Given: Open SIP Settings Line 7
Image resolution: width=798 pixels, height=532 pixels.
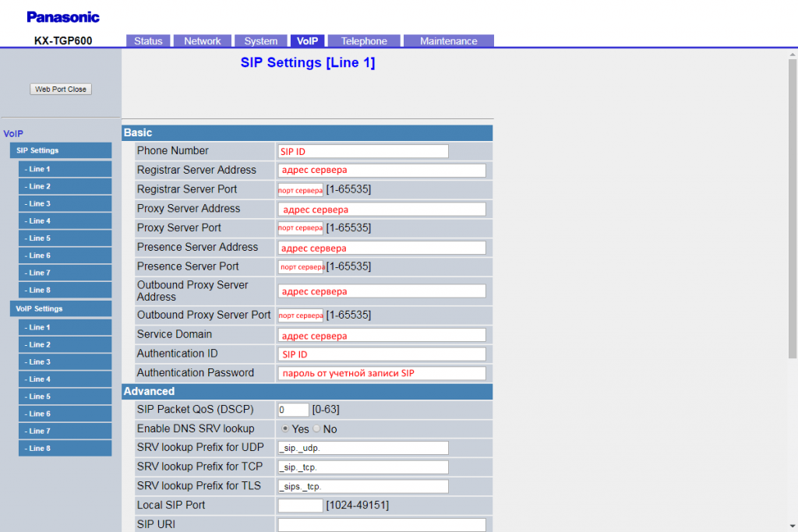Looking at the screenshot, I should tap(65, 273).
